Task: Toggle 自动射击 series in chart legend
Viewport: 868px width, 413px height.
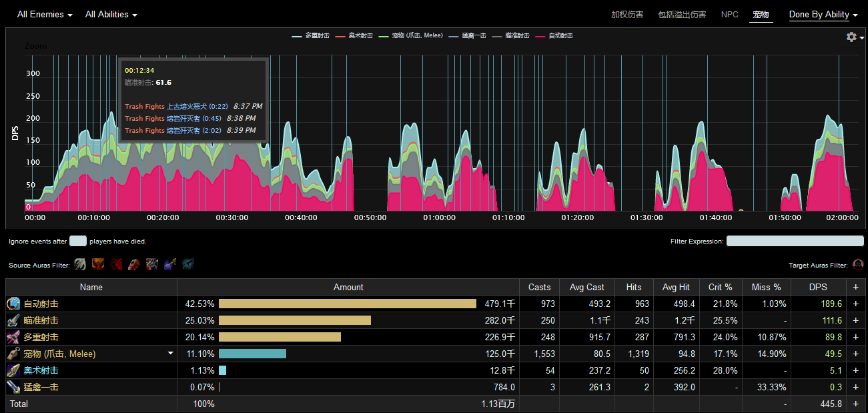Action: (560, 36)
